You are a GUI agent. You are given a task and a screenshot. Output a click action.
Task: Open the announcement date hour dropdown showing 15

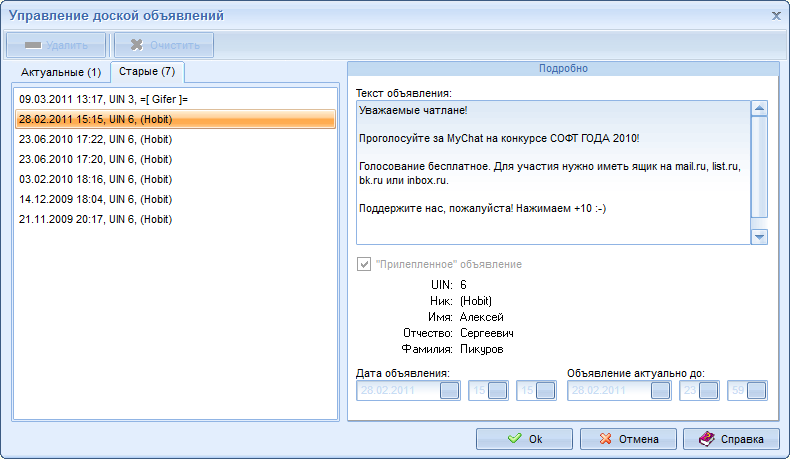click(497, 390)
